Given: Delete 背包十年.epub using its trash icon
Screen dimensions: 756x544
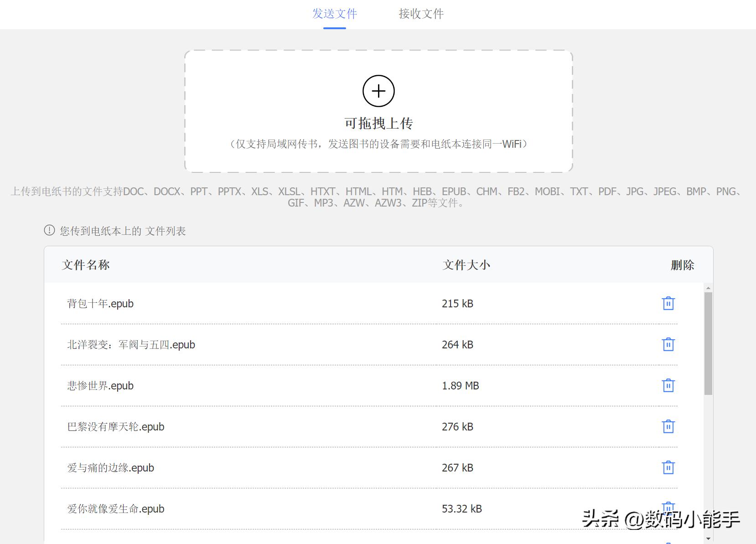Looking at the screenshot, I should click(x=668, y=303).
